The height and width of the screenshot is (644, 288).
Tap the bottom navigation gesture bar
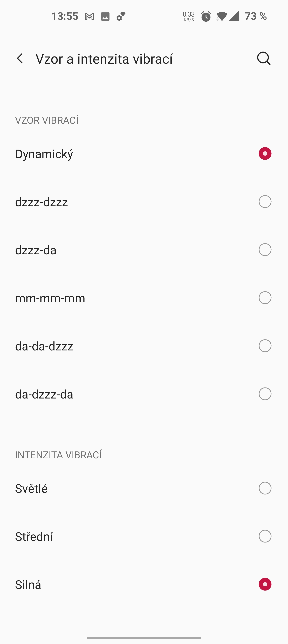(144, 638)
